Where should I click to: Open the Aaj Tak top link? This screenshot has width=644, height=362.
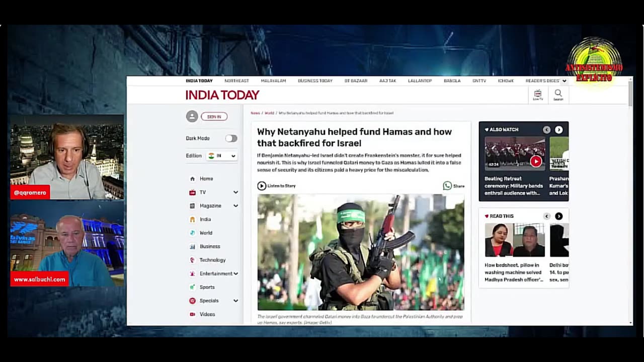pos(388,81)
